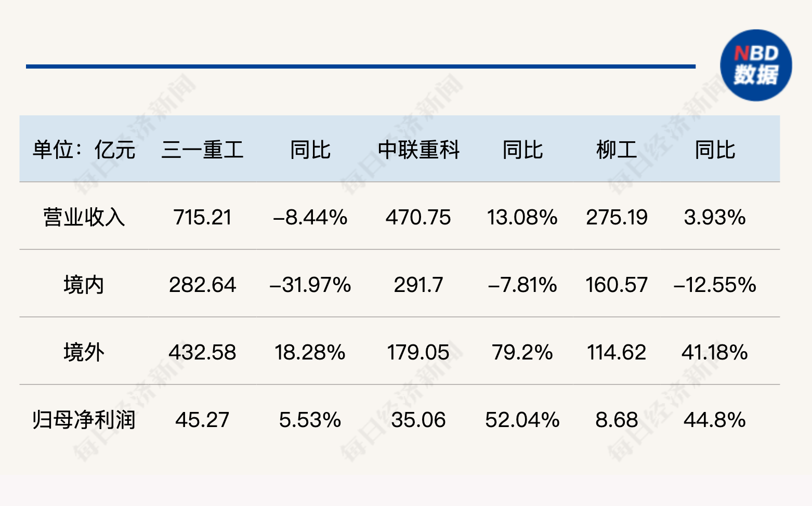The width and height of the screenshot is (812, 506).
Task: Select the 三一重工 column header
Action: pyautogui.click(x=202, y=150)
